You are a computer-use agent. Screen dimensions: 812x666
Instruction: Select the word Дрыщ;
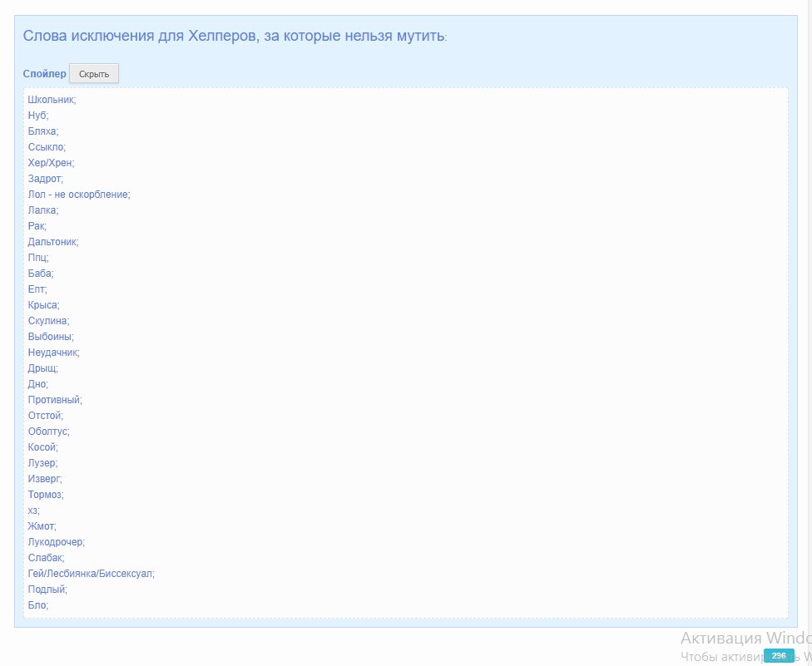(x=42, y=368)
